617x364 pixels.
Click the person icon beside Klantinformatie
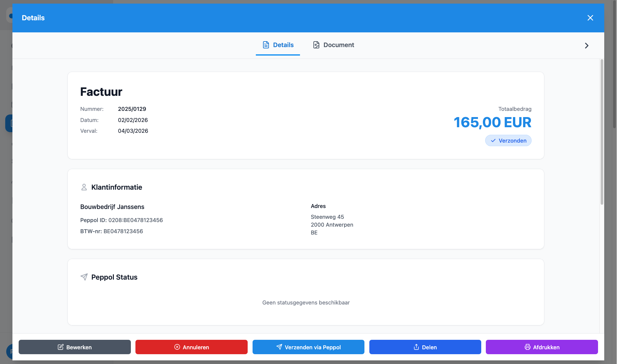click(x=84, y=187)
